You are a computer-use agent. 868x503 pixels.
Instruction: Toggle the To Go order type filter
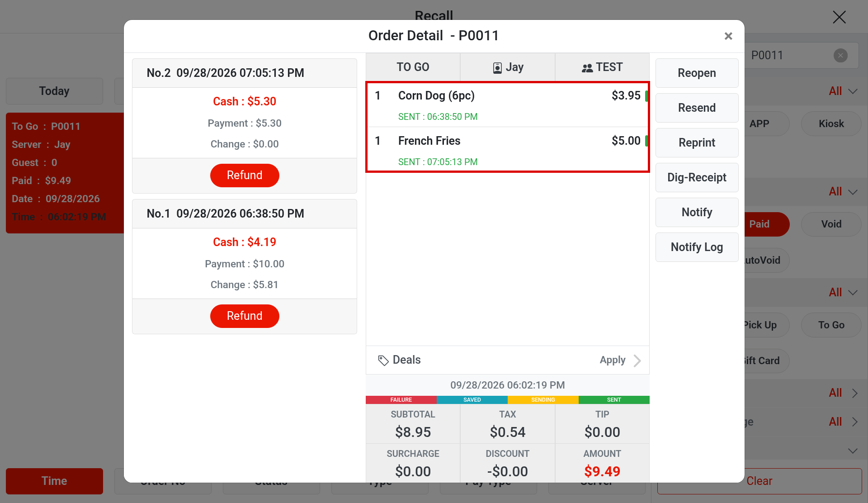pyautogui.click(x=831, y=325)
